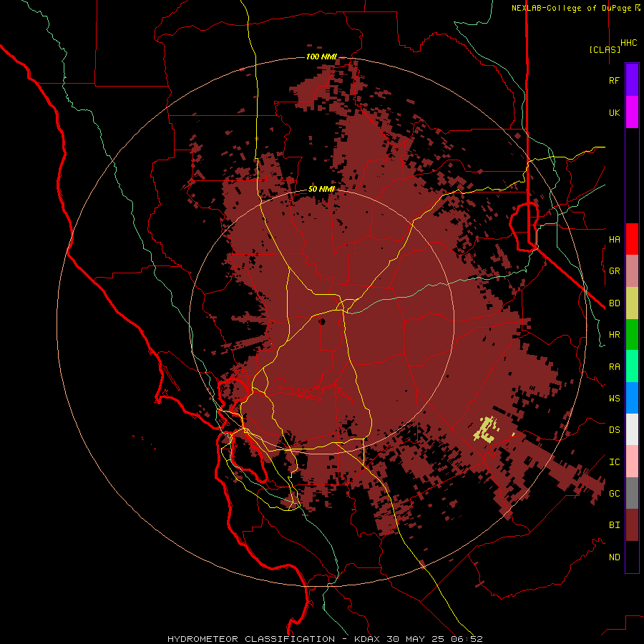This screenshot has height=644, width=644.
Task: Click the HHC product label
Action: (628, 43)
